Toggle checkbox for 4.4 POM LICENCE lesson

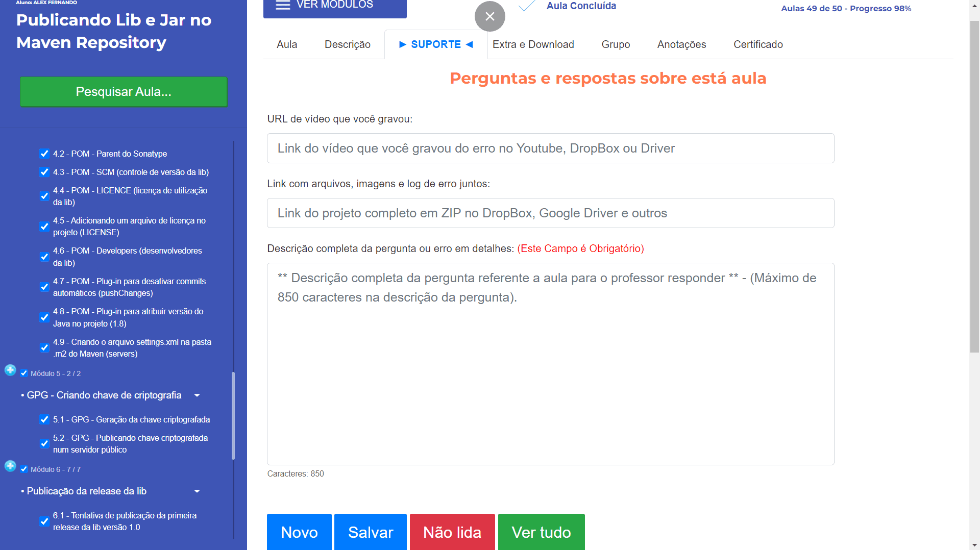[x=44, y=196]
